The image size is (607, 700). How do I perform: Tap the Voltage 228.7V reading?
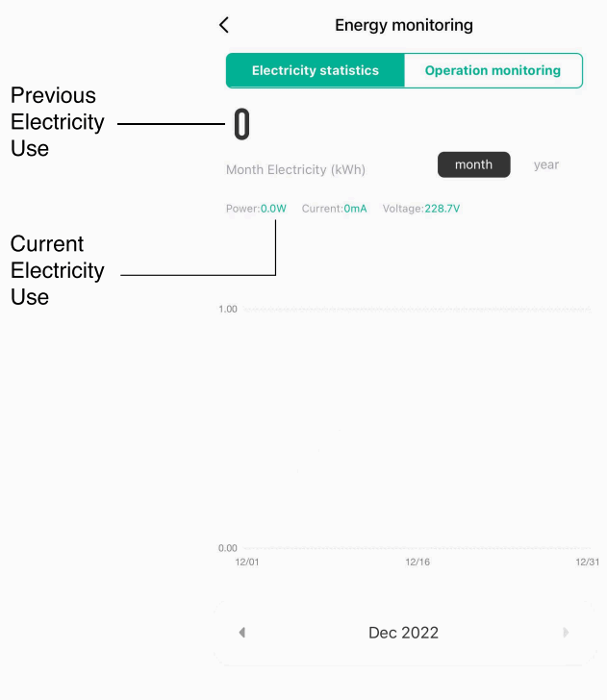point(420,209)
